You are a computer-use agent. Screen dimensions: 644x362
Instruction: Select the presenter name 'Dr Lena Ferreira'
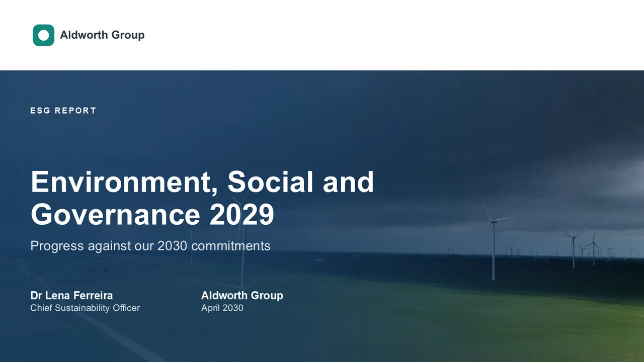pos(71,296)
